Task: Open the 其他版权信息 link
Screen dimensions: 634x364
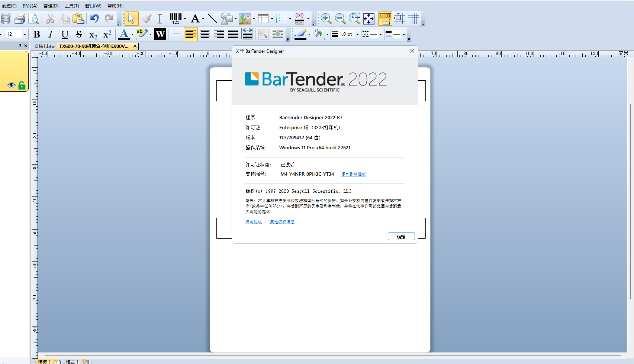Action: click(282, 222)
